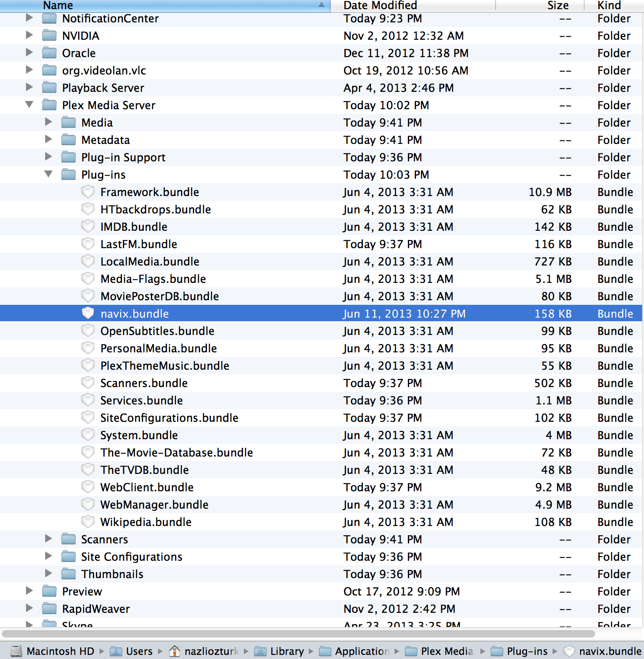The height and width of the screenshot is (659, 644).
Task: Expand the Scanners folder
Action: coord(48,539)
